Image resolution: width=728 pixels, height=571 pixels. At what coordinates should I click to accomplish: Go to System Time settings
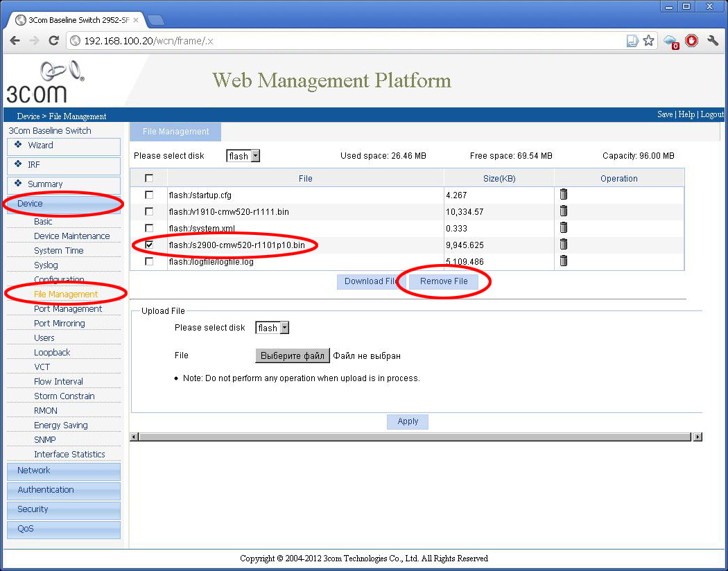58,250
